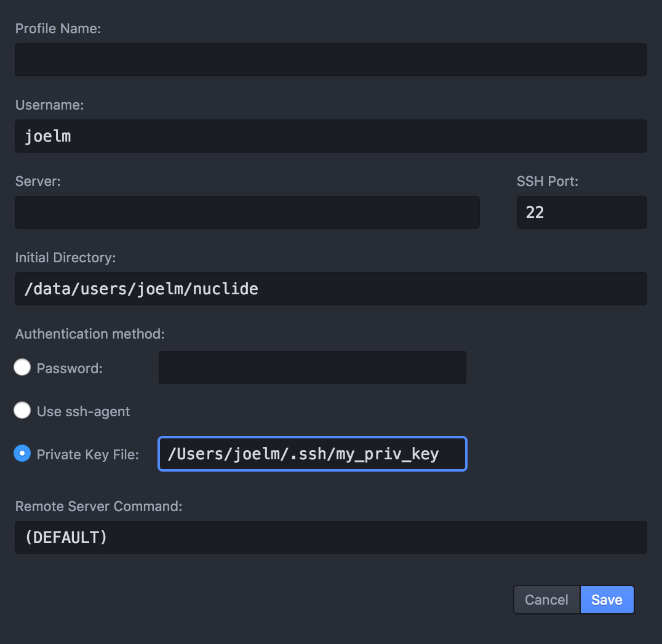Click the Initial Directory label text
The width and height of the screenshot is (662, 644).
pyautogui.click(x=65, y=258)
